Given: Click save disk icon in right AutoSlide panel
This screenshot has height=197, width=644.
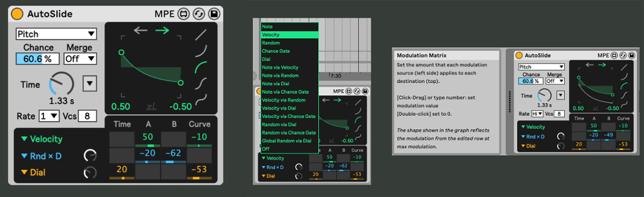Looking at the screenshot, I should coord(632,55).
